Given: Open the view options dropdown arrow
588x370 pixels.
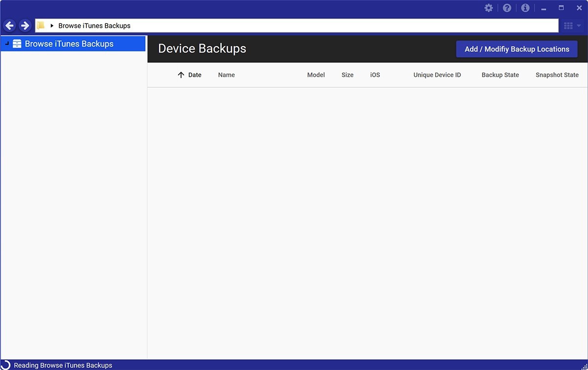Looking at the screenshot, I should point(578,25).
